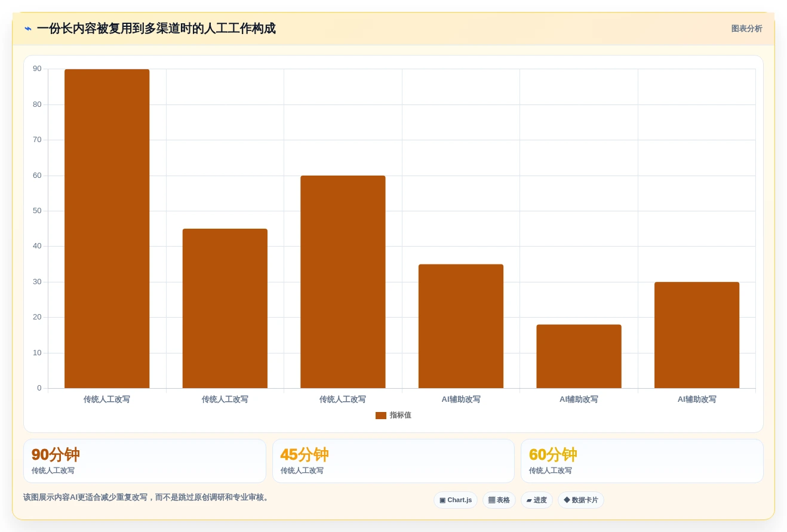Select the 表格 tag pill
787x532 pixels.
[499, 500]
